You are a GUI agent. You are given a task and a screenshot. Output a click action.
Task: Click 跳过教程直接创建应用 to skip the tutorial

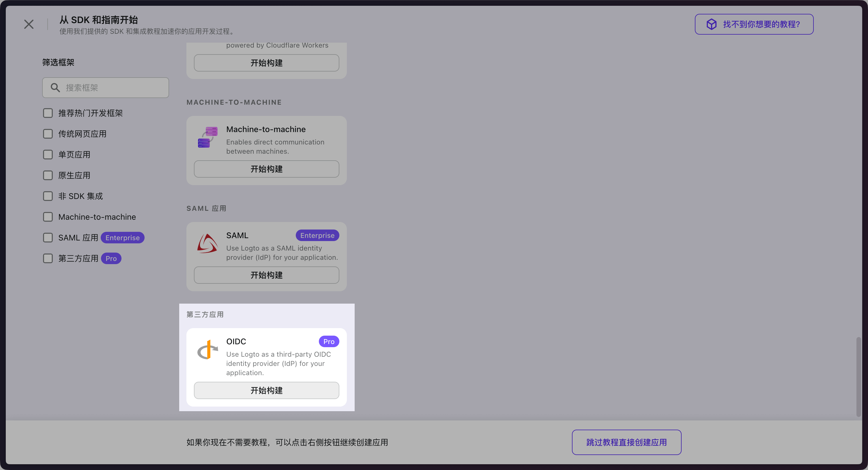click(626, 442)
